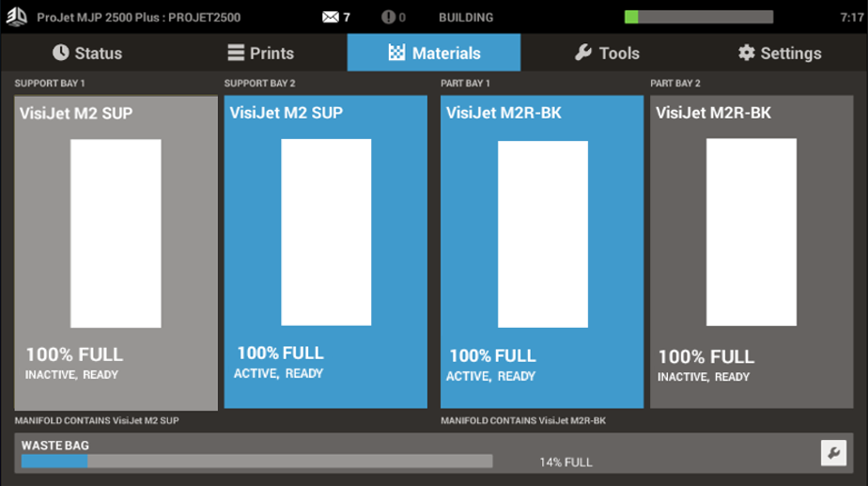Click the 3D Systems logo icon

[17, 17]
